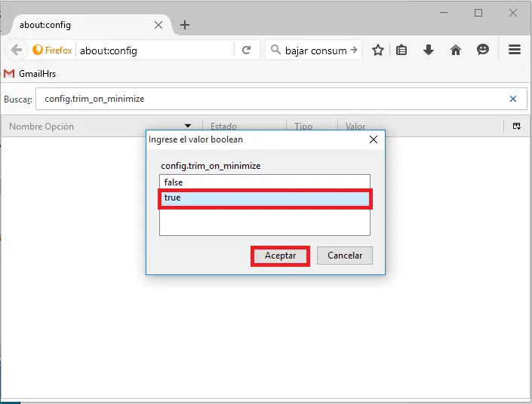The height and width of the screenshot is (404, 532).
Task: Select true in the value list
Action: [x=265, y=198]
